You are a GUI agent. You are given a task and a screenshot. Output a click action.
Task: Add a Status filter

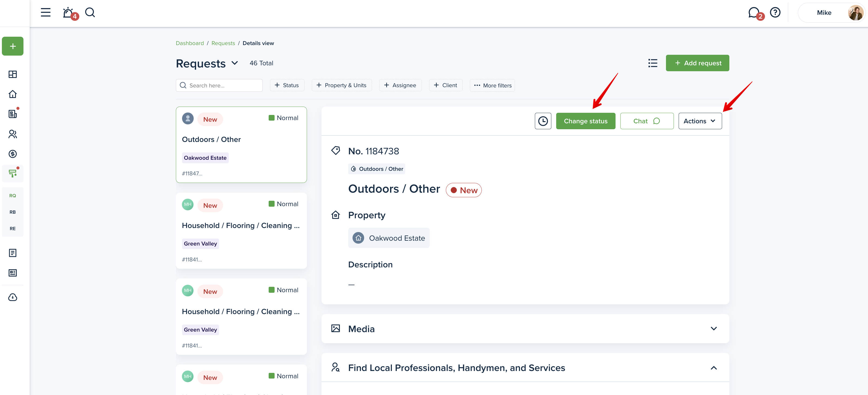(287, 85)
